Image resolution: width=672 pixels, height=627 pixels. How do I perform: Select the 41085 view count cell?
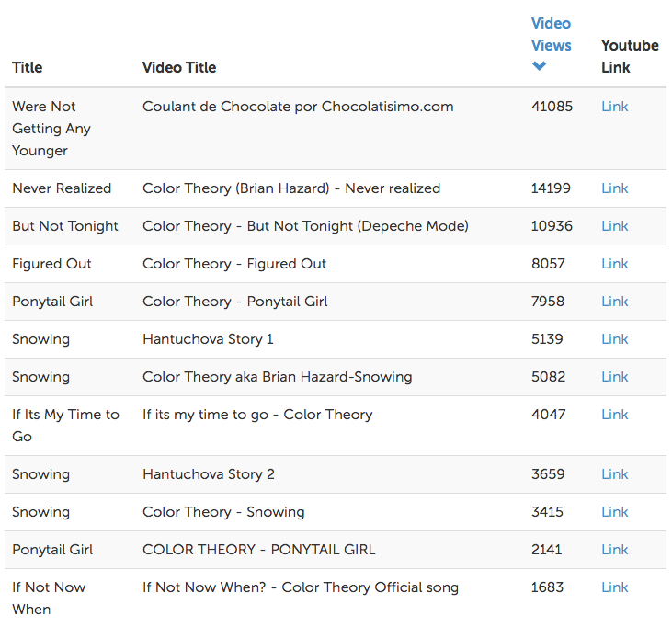point(552,107)
